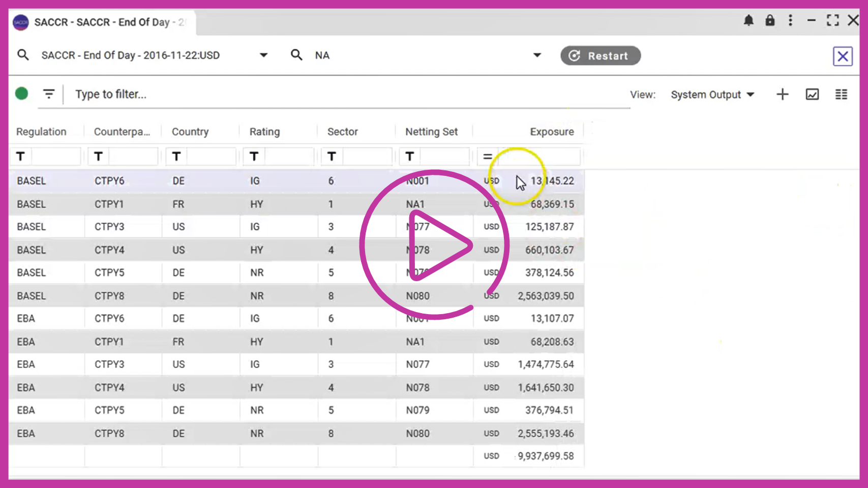The image size is (868, 488).
Task: Click the Restart button
Action: [x=601, y=55]
